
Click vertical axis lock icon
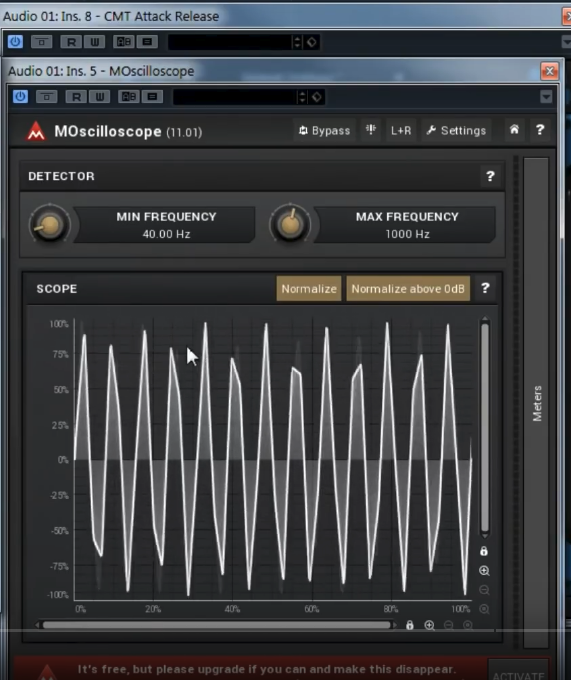[x=484, y=551]
